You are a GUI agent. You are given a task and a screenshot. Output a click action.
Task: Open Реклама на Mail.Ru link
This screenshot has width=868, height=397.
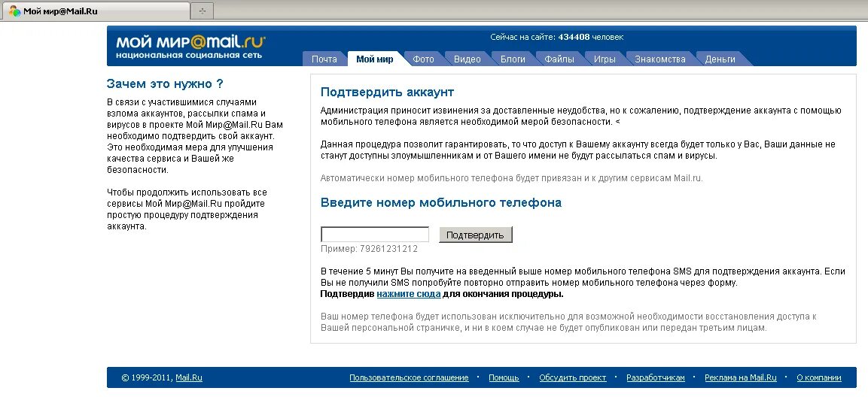click(x=741, y=378)
